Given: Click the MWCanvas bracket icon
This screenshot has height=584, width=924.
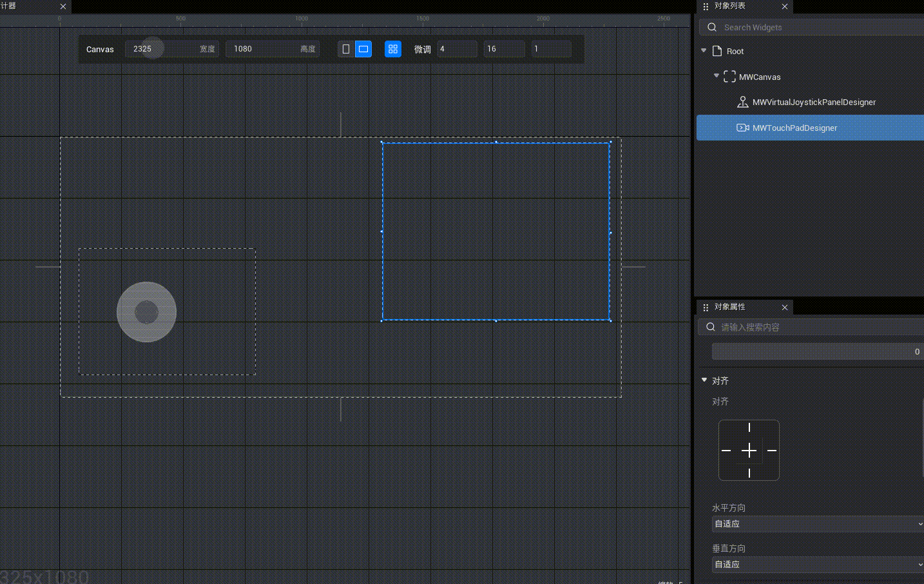Looking at the screenshot, I should point(729,77).
